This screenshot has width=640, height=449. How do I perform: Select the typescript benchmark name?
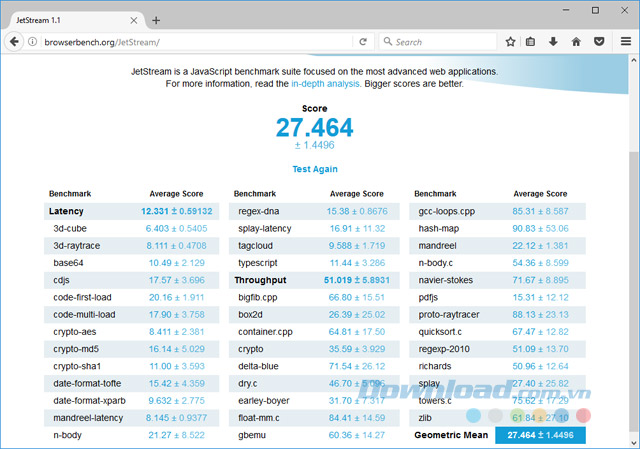point(258,263)
